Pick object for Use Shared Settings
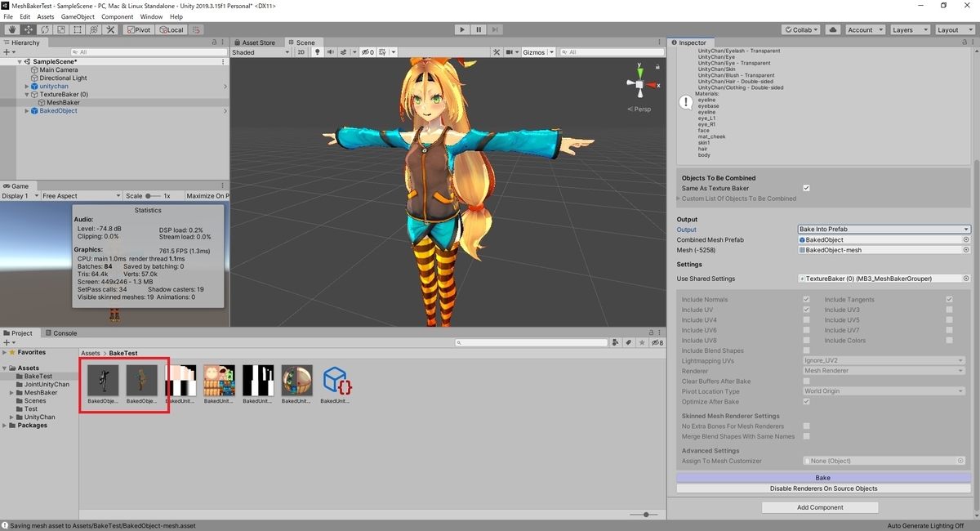This screenshot has height=531, width=980. pyautogui.click(x=965, y=279)
